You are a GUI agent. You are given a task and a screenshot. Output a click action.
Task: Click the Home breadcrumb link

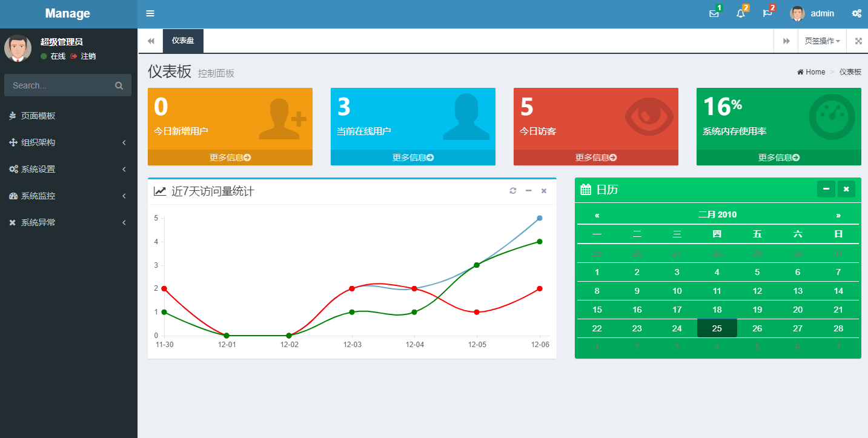811,72
